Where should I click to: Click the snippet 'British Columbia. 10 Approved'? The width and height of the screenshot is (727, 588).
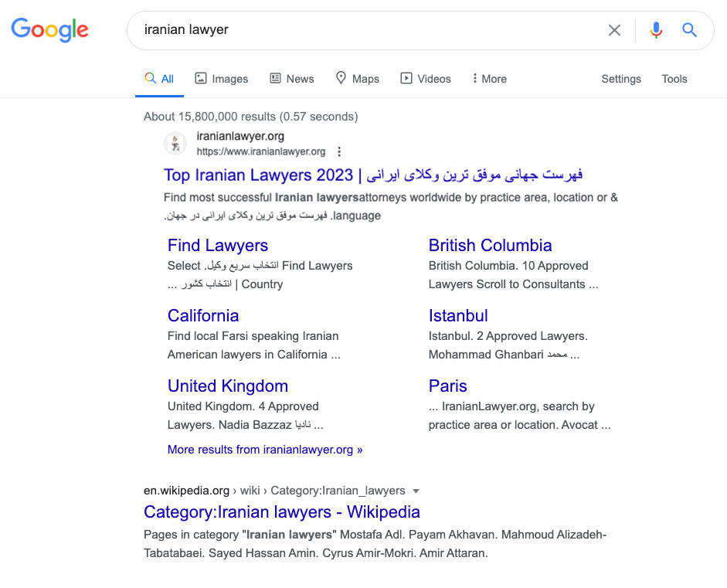[x=508, y=266]
